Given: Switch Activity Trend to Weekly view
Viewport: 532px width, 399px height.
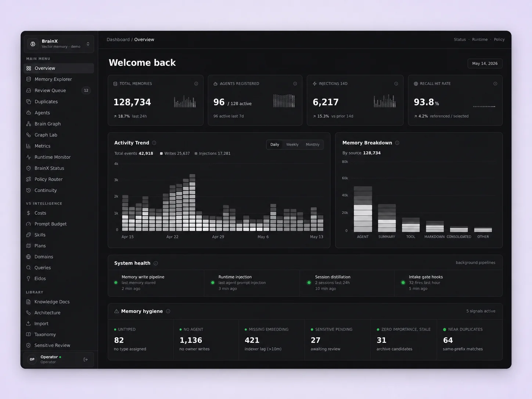Looking at the screenshot, I should 292,145.
